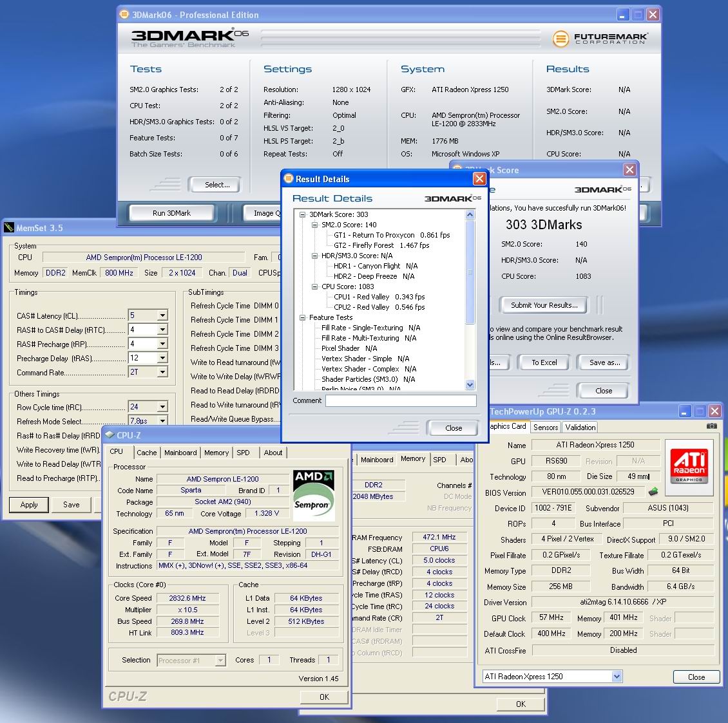The height and width of the screenshot is (723, 728).
Task: Switch to the Memory tab in front CPU-Z
Action: [x=216, y=453]
